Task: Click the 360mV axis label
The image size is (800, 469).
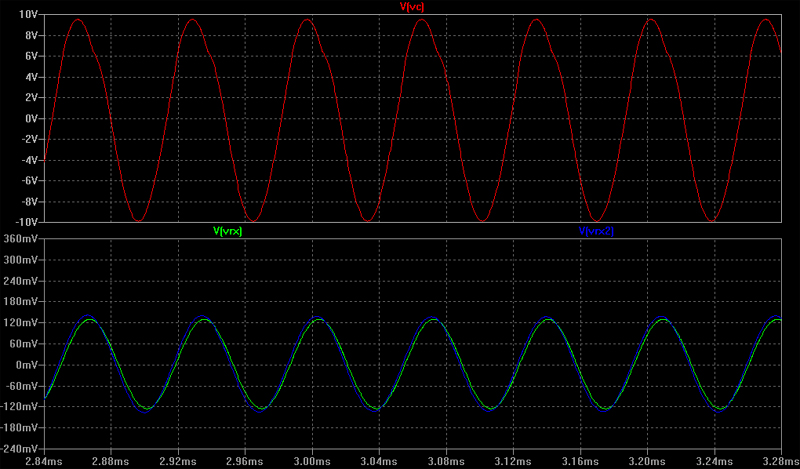Action: (20, 239)
